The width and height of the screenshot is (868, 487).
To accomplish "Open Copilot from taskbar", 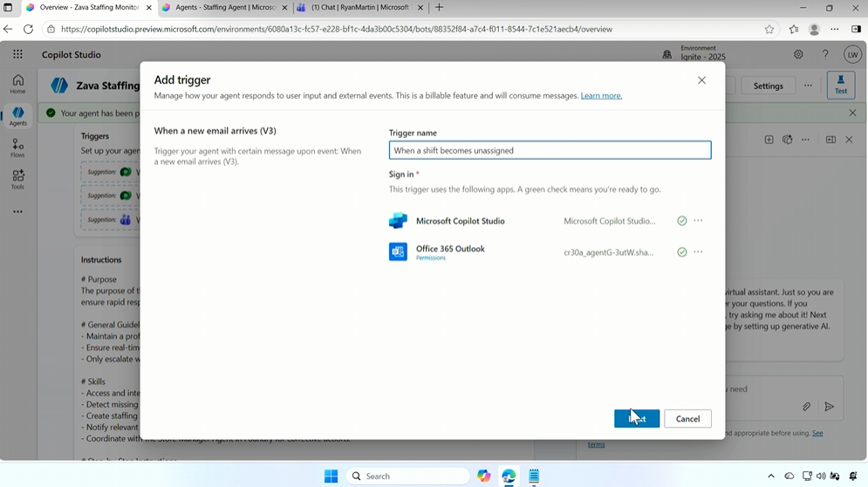I will [484, 476].
